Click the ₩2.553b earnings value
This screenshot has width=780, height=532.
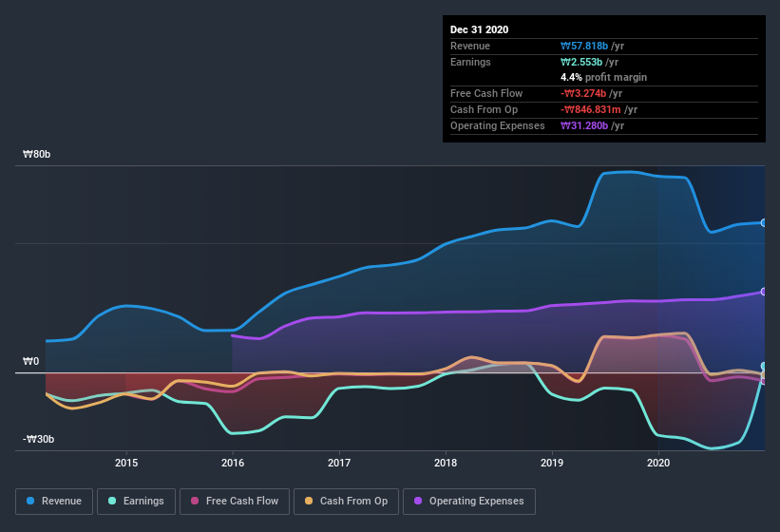click(581, 62)
